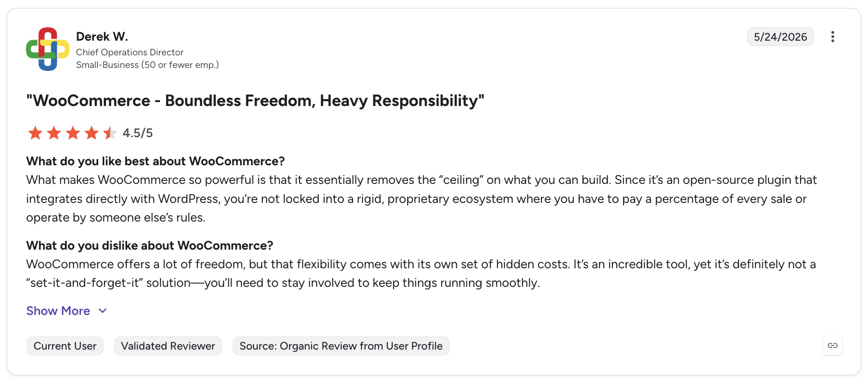This screenshot has width=868, height=379.
Task: Select the Current User tag
Action: click(65, 346)
